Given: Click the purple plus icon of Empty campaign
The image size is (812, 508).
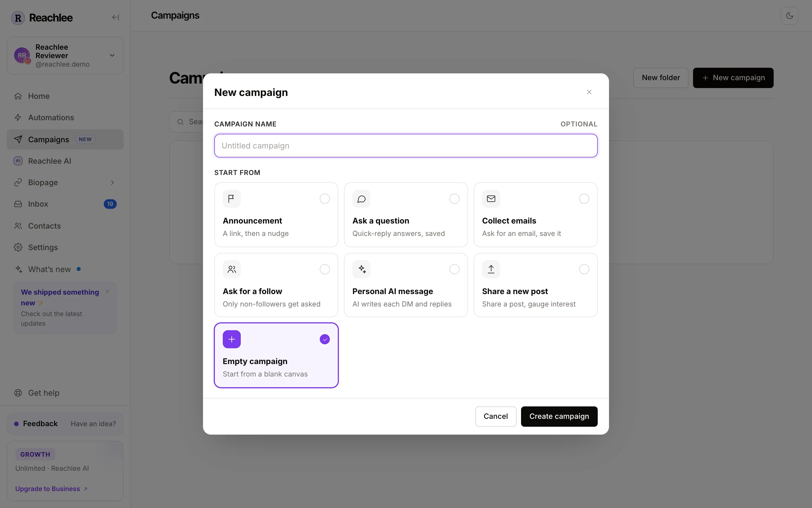Looking at the screenshot, I should tap(231, 339).
